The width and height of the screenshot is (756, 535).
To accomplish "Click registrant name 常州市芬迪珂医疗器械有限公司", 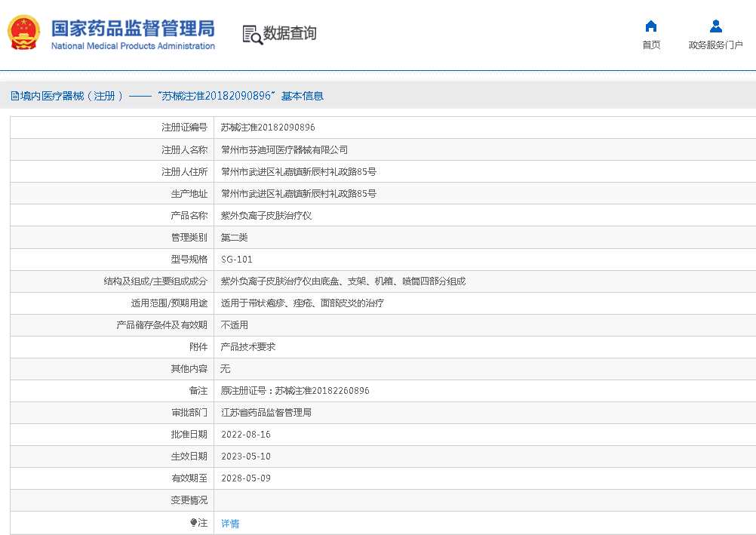I will (284, 149).
